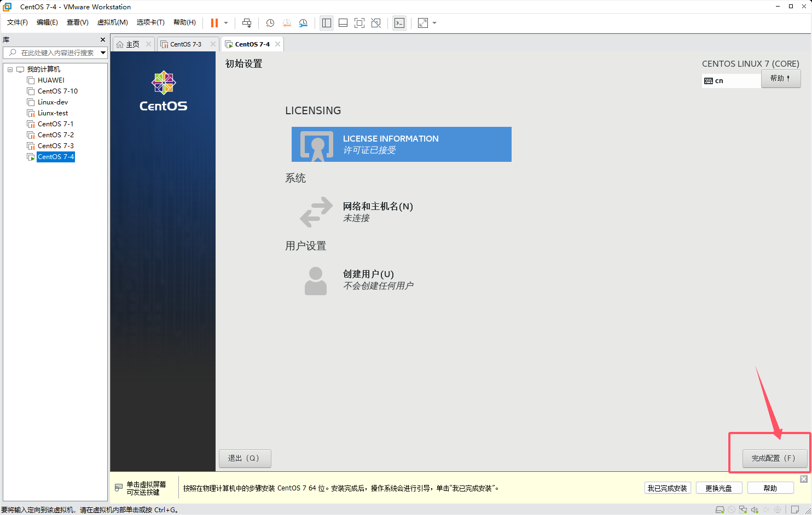The height and width of the screenshot is (515, 812).
Task: Collapse the 我的计算机 tree node
Action: click(x=10, y=69)
